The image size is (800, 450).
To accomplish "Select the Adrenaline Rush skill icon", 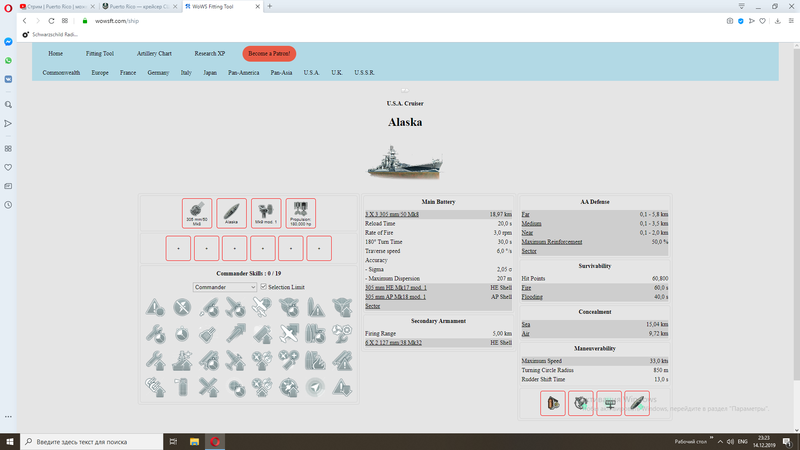I will pyautogui.click(x=315, y=334).
